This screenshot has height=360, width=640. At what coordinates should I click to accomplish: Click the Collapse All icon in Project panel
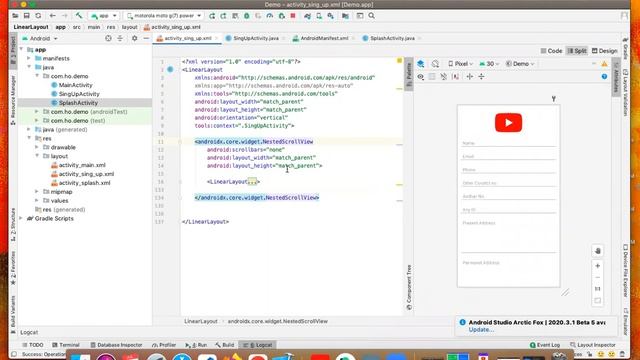(x=120, y=38)
